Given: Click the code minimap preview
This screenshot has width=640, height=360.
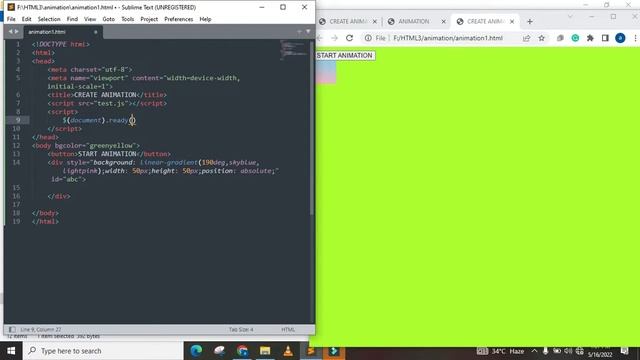Looking at the screenshot, I should [x=293, y=50].
